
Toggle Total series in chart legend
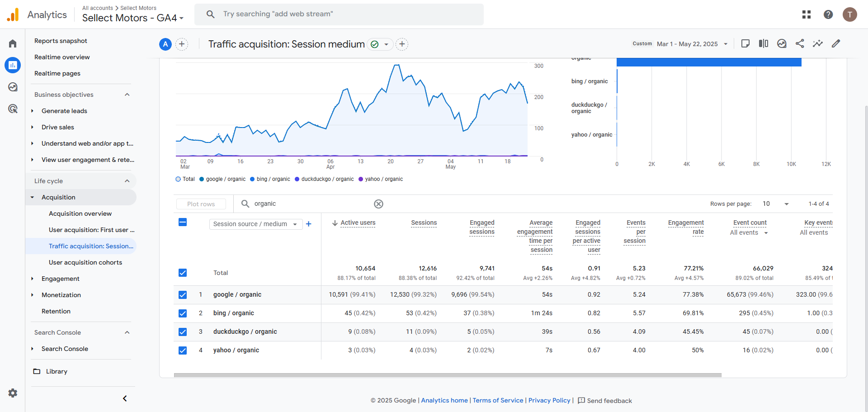pyautogui.click(x=185, y=179)
